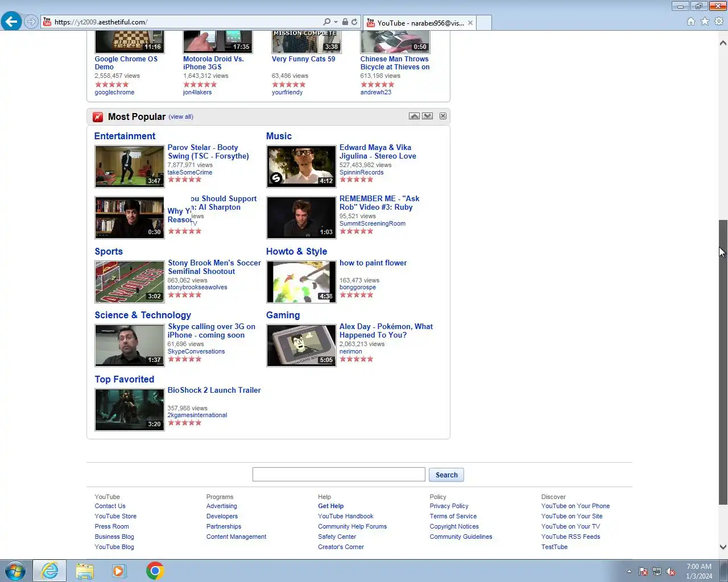Open footer Contact Us link
Image resolution: width=728 pixels, height=582 pixels.
click(110, 506)
